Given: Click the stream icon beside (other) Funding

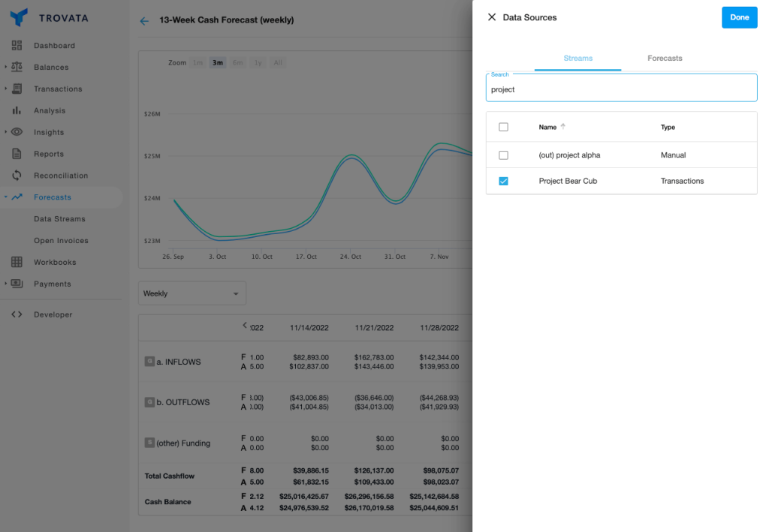Looking at the screenshot, I should [149, 443].
